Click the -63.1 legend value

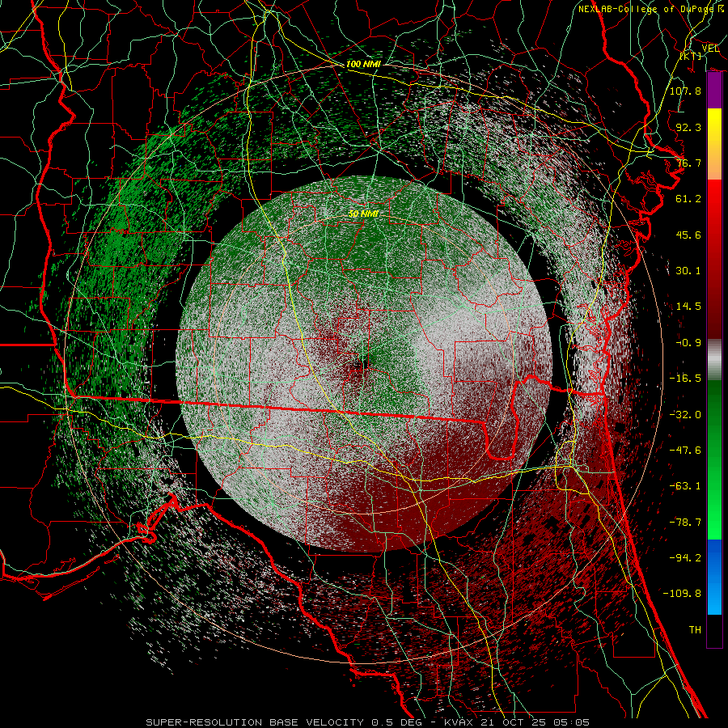pyautogui.click(x=685, y=485)
